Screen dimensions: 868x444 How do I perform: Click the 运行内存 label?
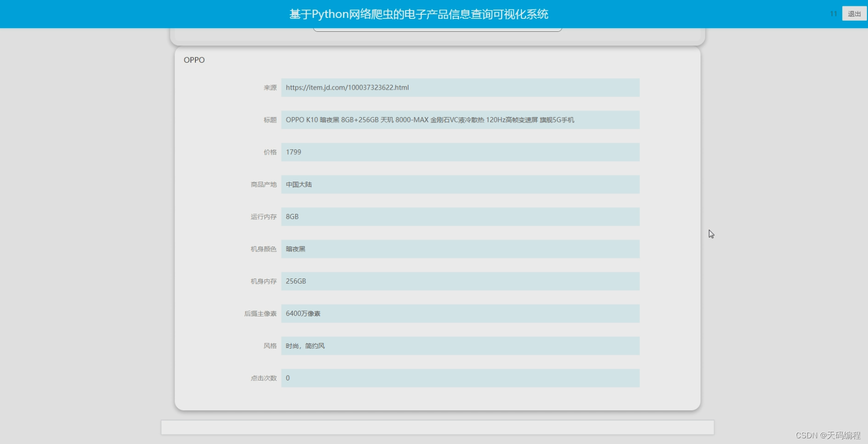point(263,217)
